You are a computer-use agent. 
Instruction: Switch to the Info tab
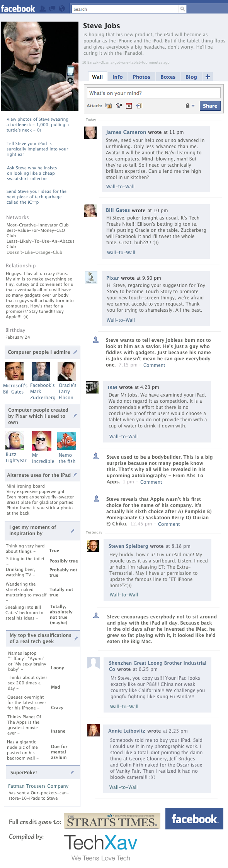pyautogui.click(x=117, y=77)
